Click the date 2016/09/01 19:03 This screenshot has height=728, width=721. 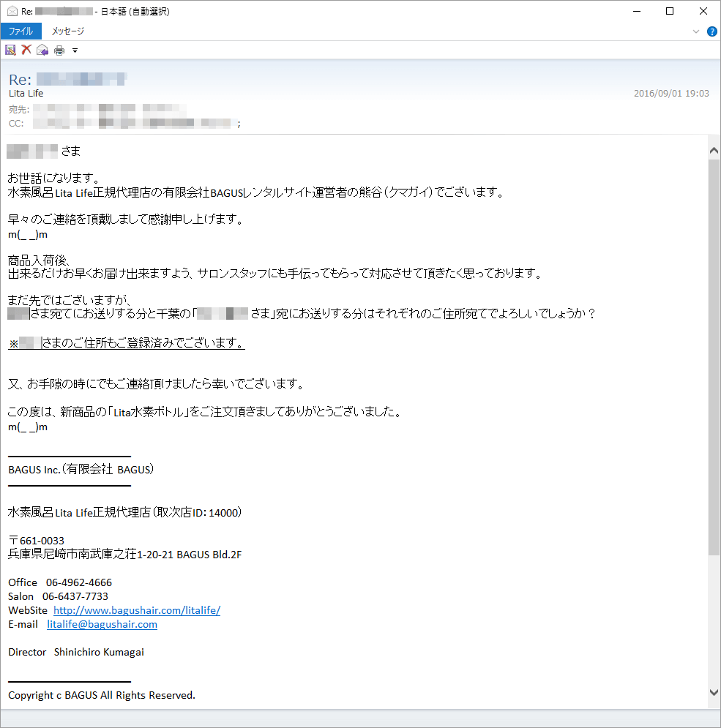coord(671,94)
